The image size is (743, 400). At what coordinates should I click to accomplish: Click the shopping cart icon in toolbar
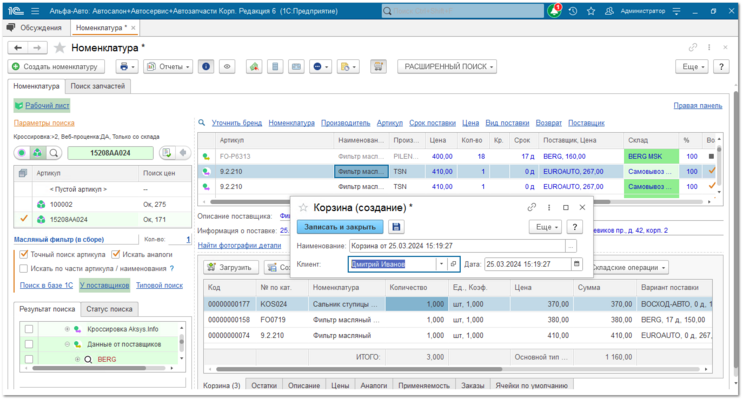pos(378,67)
